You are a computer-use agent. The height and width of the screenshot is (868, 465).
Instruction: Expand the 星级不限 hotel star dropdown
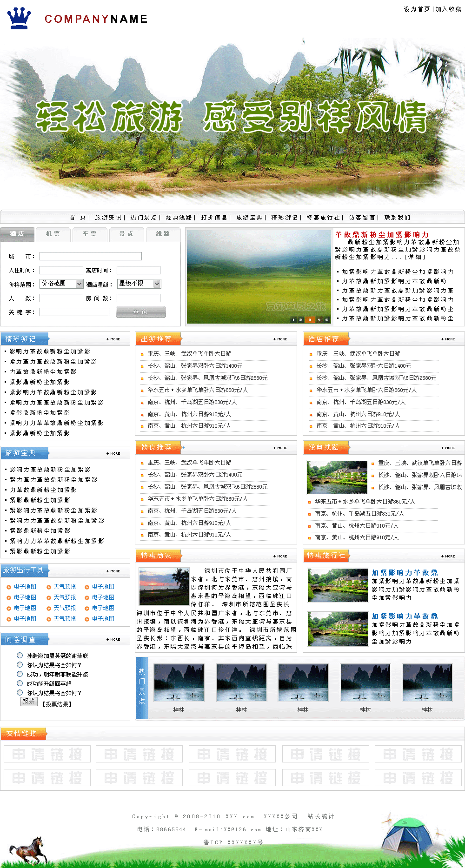click(139, 284)
